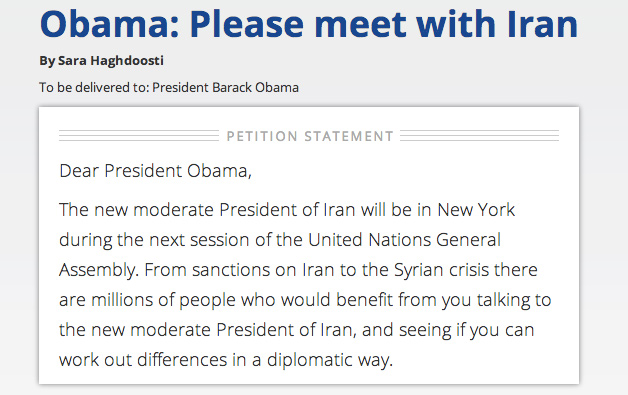Click the recipient President Barack Obama text
Image resolution: width=628 pixels, height=395 pixels.
[x=225, y=87]
